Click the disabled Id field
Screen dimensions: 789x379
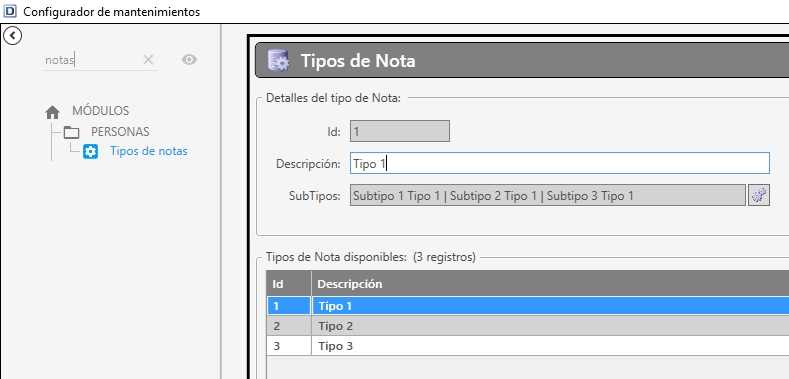pos(400,131)
